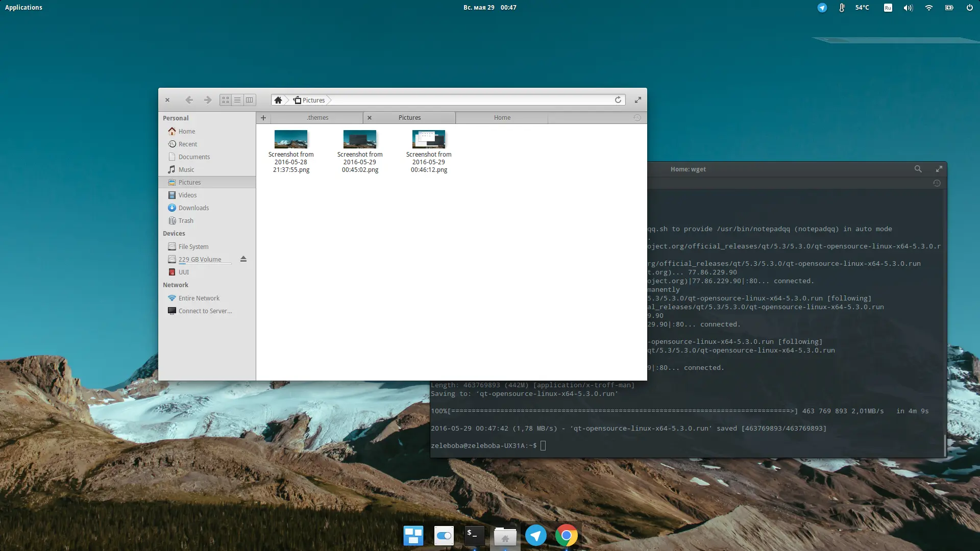980x551 pixels.
Task: Close the Pictures tab
Action: point(370,118)
